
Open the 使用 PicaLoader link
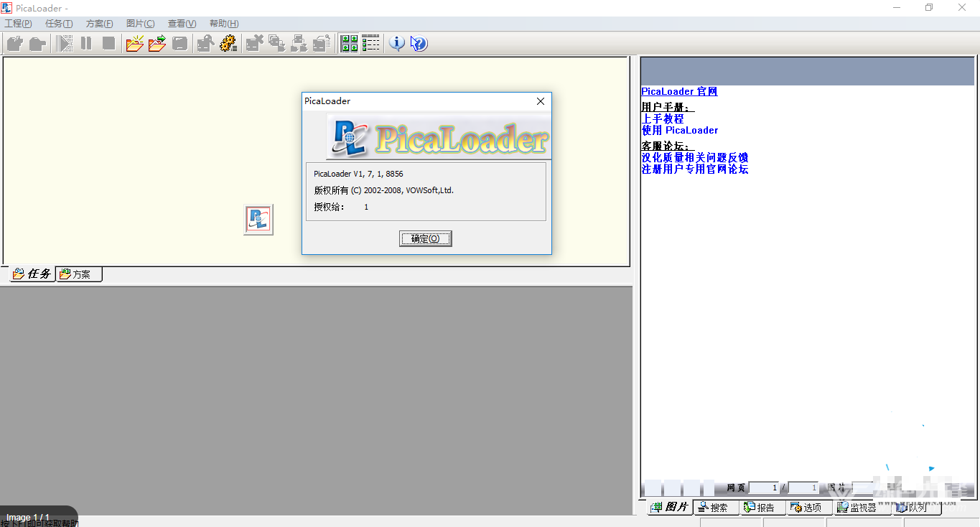pyautogui.click(x=680, y=130)
